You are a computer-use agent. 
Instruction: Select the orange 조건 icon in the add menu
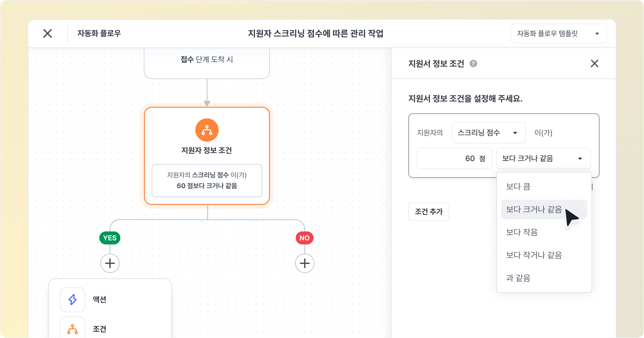[72, 329]
